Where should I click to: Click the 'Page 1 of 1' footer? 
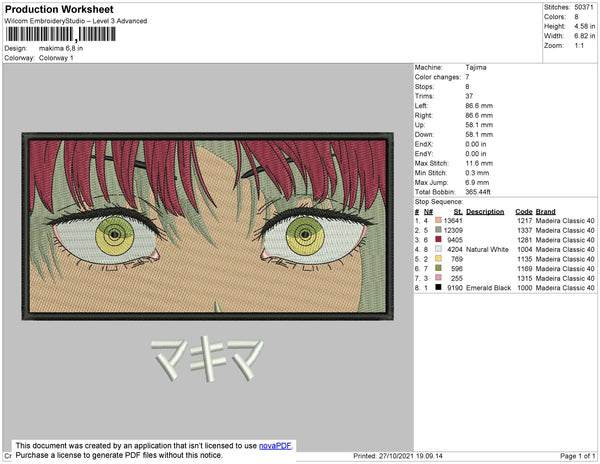[x=577, y=456]
